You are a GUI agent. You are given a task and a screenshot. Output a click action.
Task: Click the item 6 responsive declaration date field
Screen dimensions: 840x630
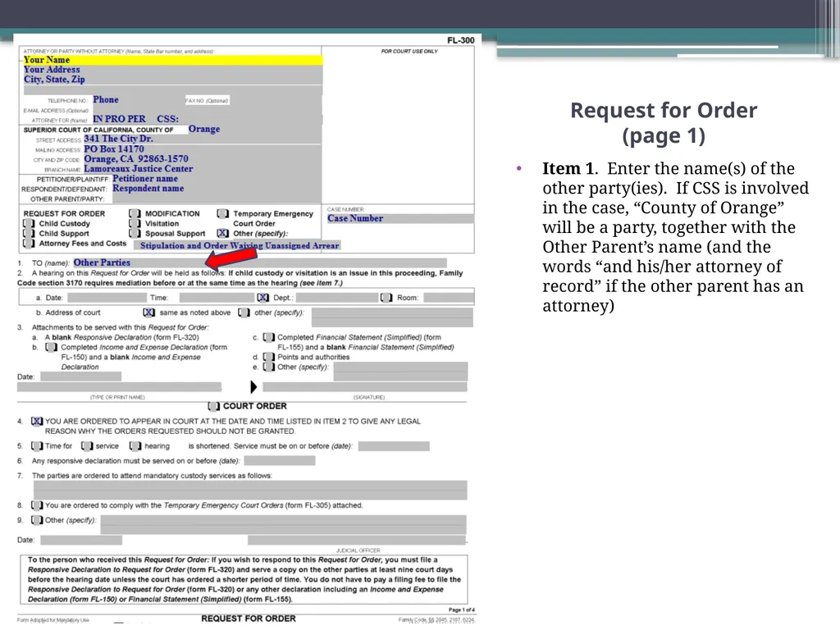point(280,461)
